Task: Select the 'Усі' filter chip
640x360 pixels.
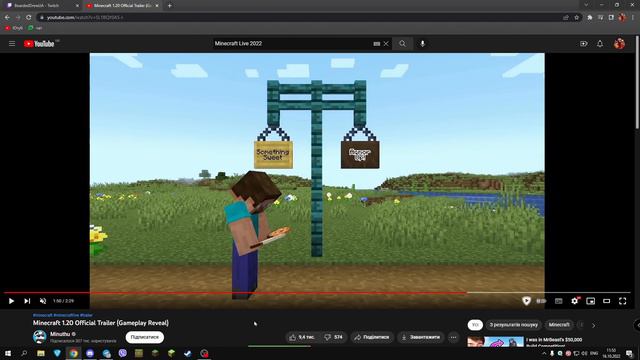Action: click(475, 325)
